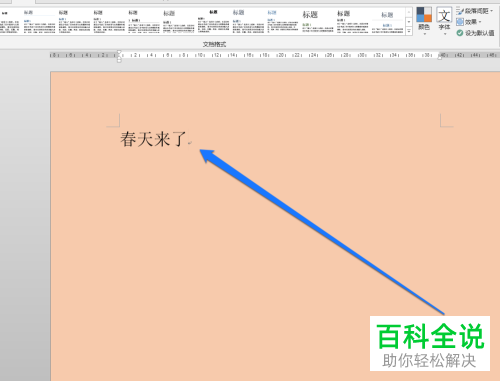Select style thumbnail with largest gray 标题 heading

coord(318,22)
